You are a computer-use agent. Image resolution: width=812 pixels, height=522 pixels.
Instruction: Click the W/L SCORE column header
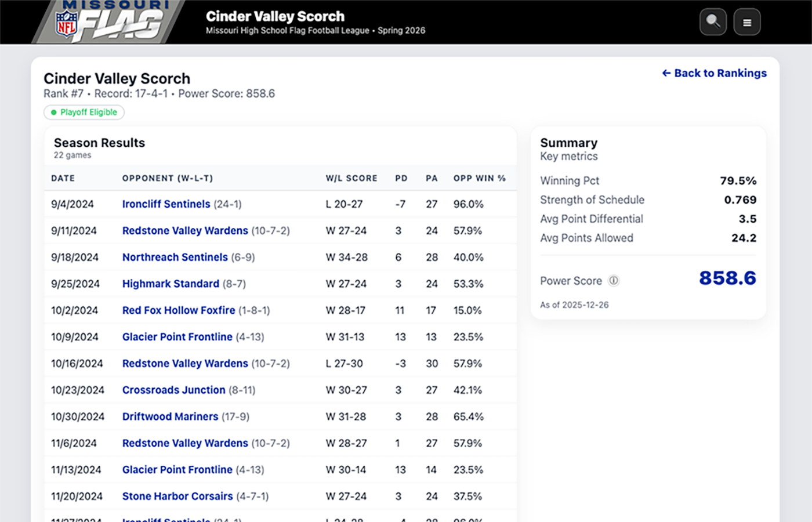click(351, 178)
